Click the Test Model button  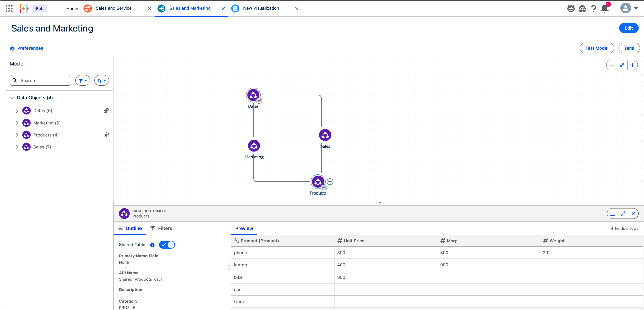[x=597, y=48]
